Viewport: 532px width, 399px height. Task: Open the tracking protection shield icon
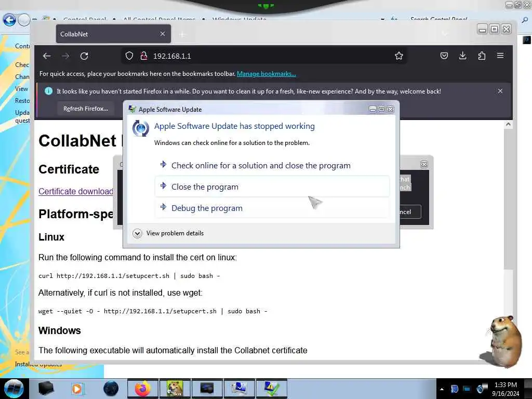(x=129, y=56)
